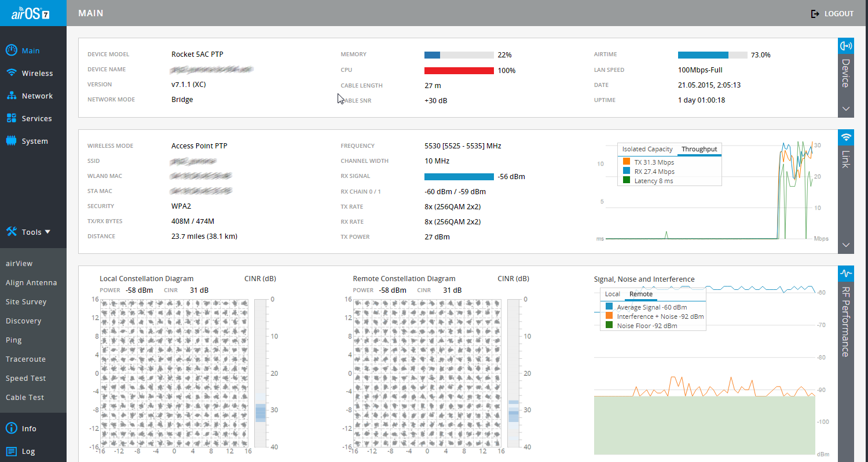Open Wireless settings via wifi icon
The image size is (868, 462).
point(11,73)
